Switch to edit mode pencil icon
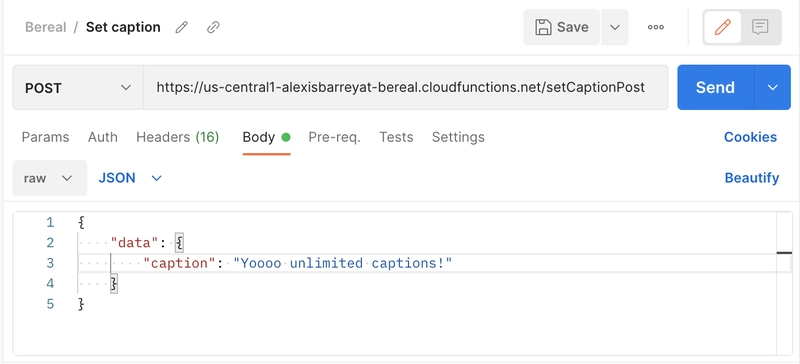Viewport: 800px width, 364px height. click(722, 27)
